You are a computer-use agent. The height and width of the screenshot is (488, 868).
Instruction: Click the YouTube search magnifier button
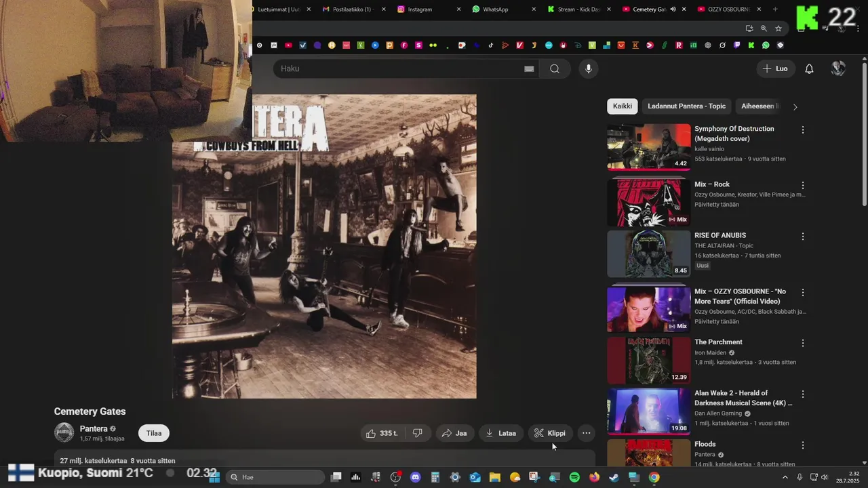(x=555, y=68)
